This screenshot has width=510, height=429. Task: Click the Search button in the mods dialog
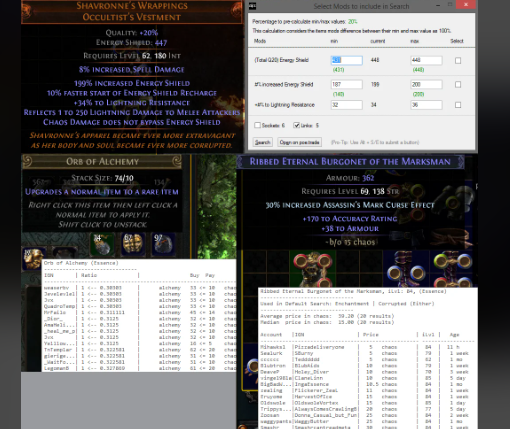point(263,142)
